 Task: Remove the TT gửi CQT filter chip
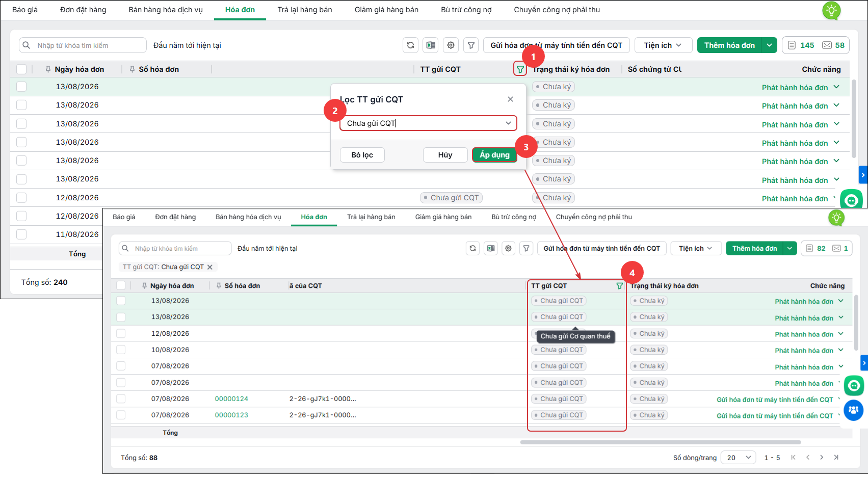[209, 267]
